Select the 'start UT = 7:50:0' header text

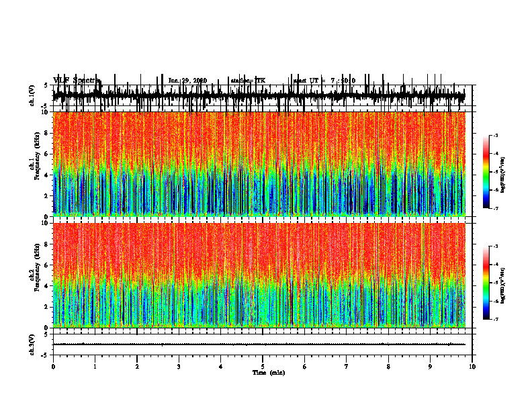324,81
